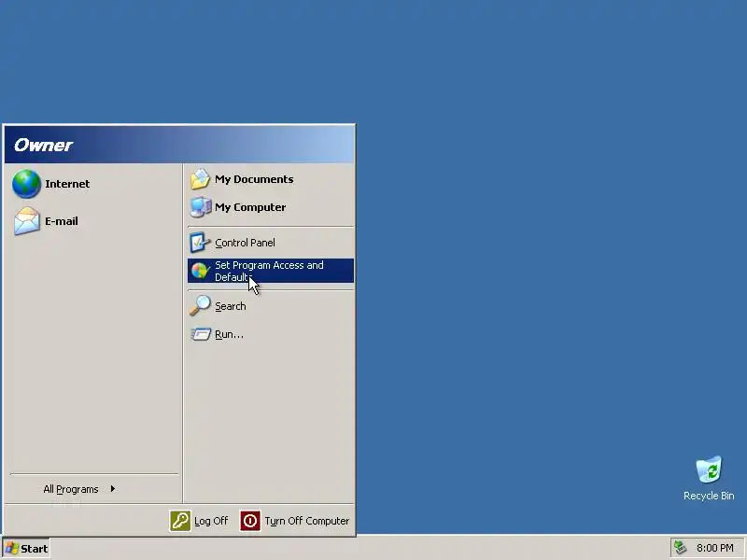Click the Log Off label
This screenshot has height=560, width=747.
[211, 521]
